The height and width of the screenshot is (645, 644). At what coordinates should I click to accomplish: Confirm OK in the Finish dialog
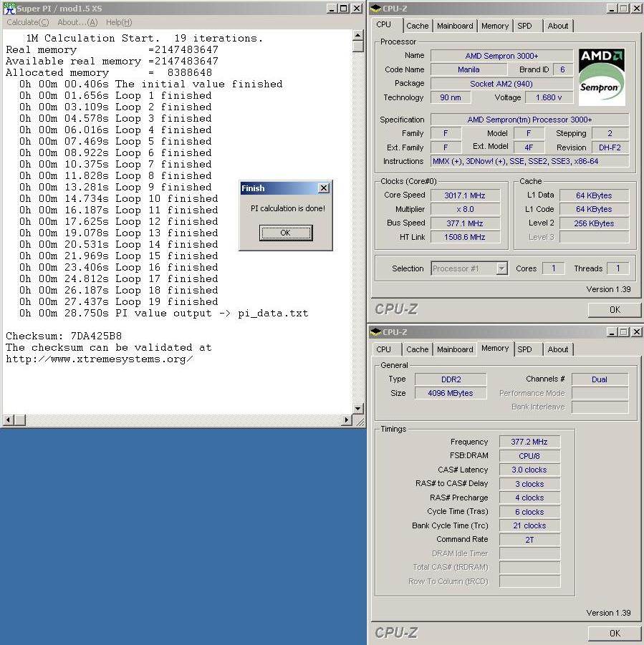(286, 233)
